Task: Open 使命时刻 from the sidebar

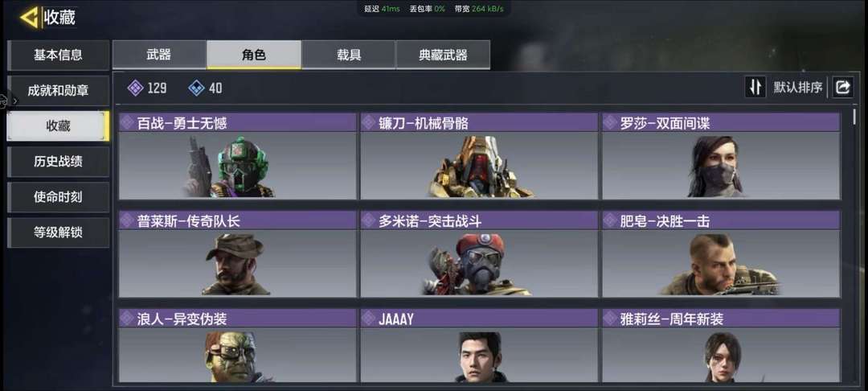Action: (58, 196)
